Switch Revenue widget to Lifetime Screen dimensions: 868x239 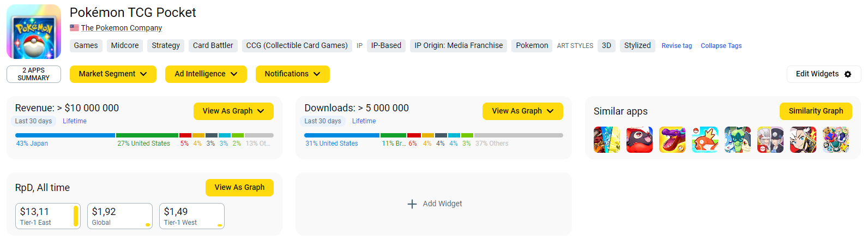pyautogui.click(x=75, y=121)
